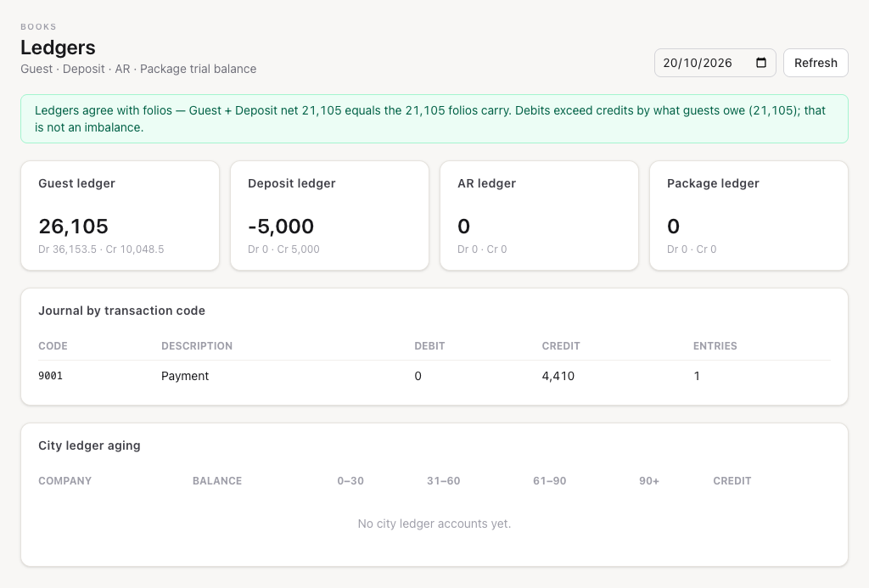Viewport: 869px width, 588px height.
Task: Click the 31–60 aging column header
Action: [443, 481]
